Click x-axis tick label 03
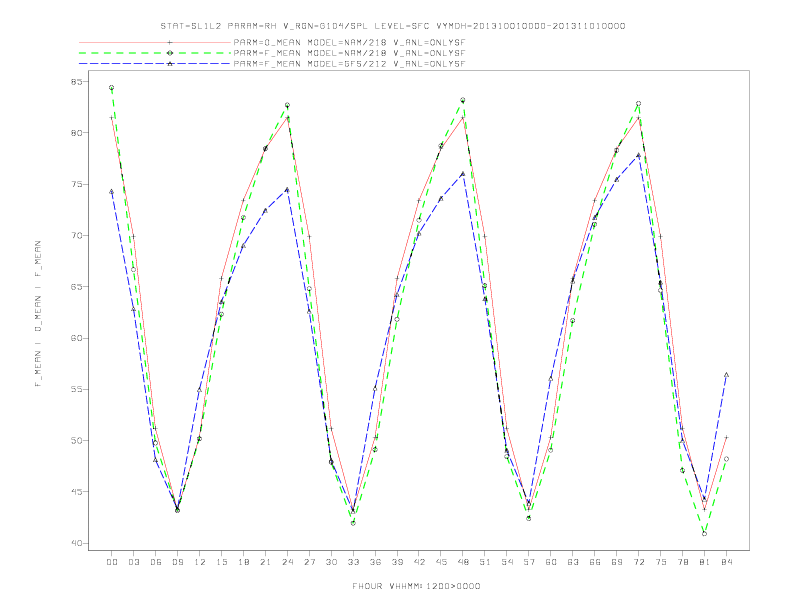The image size is (792, 612). tap(133, 562)
